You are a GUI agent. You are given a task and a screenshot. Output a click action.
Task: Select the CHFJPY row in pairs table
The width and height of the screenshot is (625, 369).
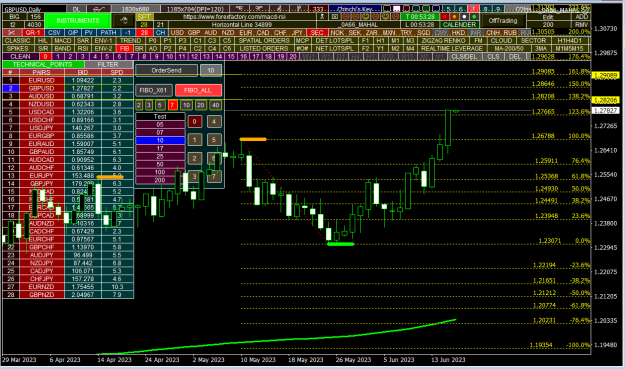[x=68, y=279]
